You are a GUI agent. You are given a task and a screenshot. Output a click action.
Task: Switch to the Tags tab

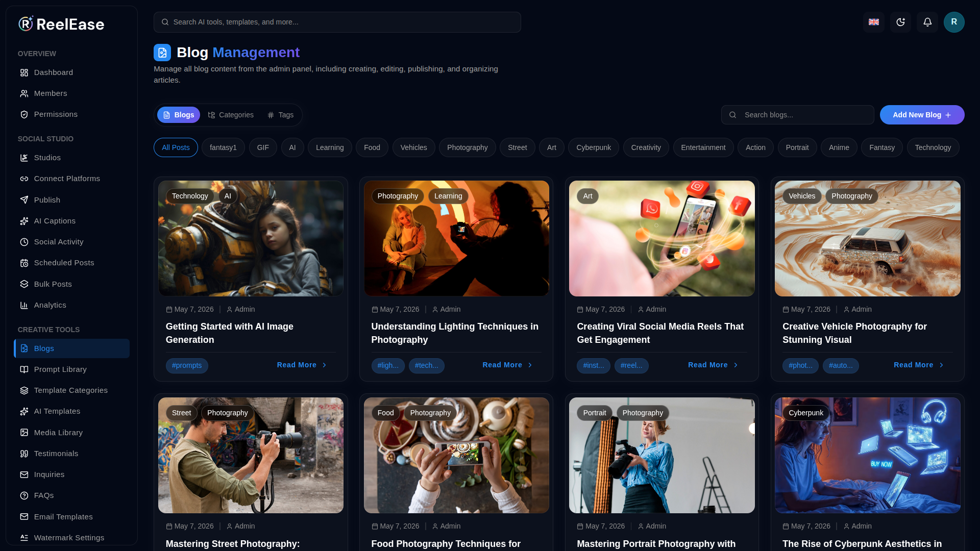click(x=281, y=115)
